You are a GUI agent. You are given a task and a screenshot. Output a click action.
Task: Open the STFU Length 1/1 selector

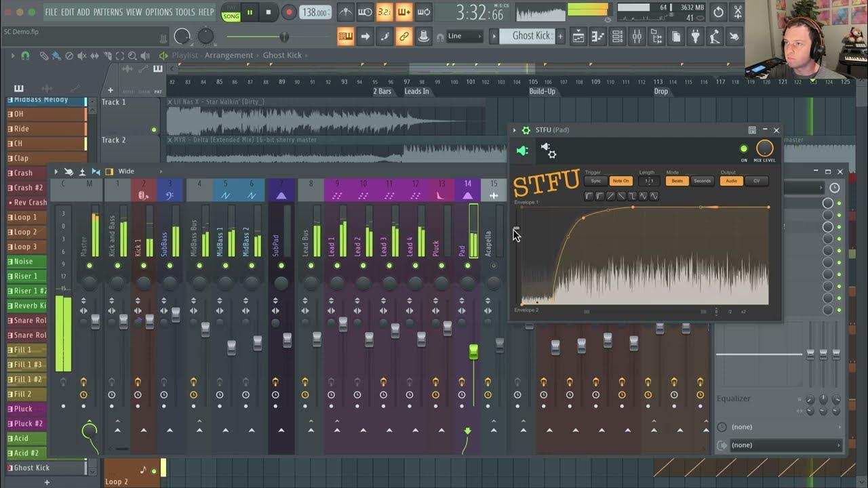[x=649, y=181]
